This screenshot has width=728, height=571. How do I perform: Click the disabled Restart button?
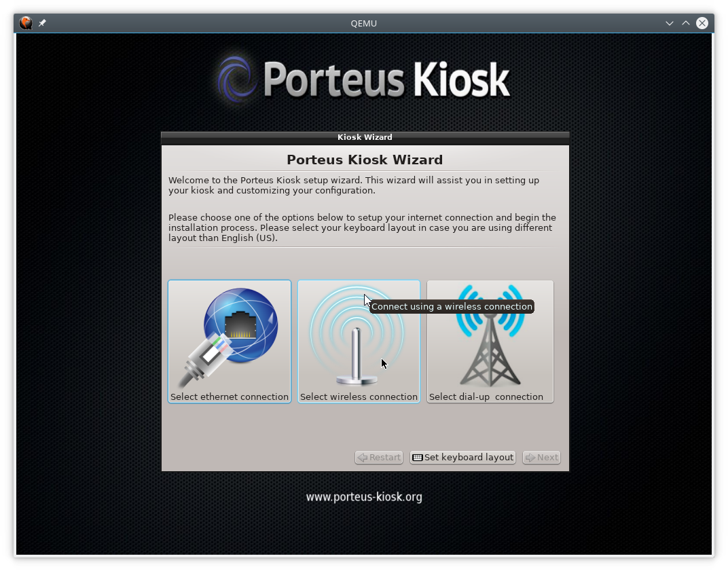click(379, 457)
